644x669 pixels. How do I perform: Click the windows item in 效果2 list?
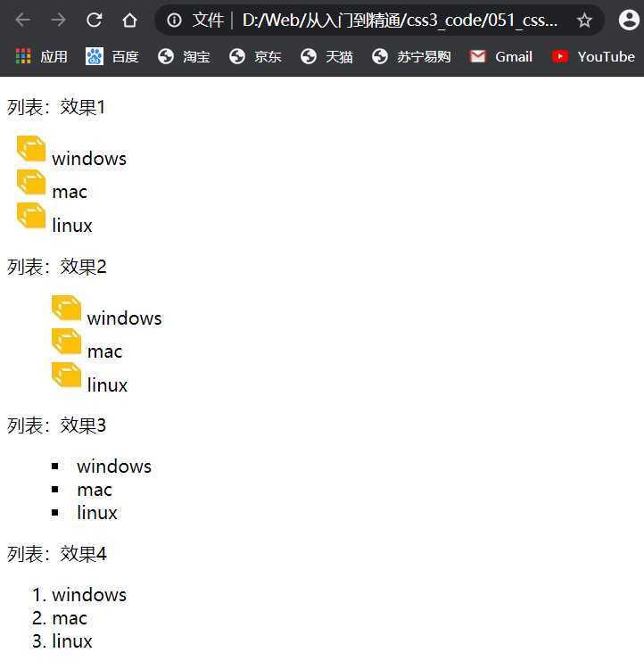(125, 318)
